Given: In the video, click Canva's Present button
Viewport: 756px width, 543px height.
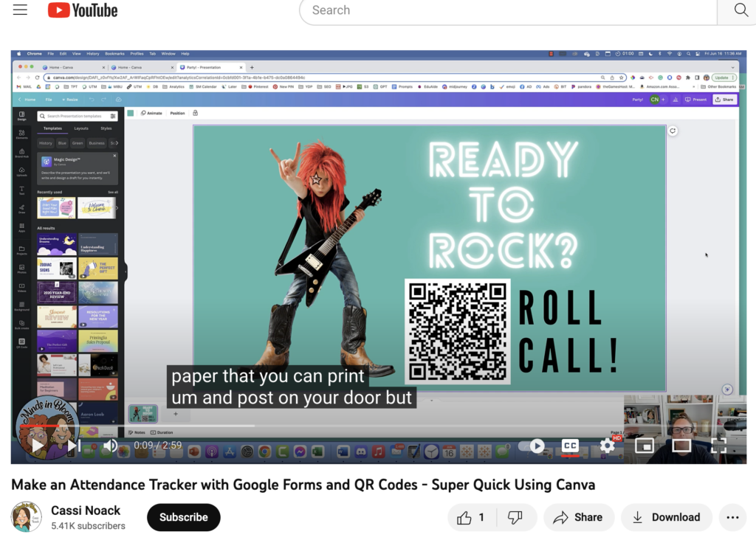Looking at the screenshot, I should (x=695, y=100).
